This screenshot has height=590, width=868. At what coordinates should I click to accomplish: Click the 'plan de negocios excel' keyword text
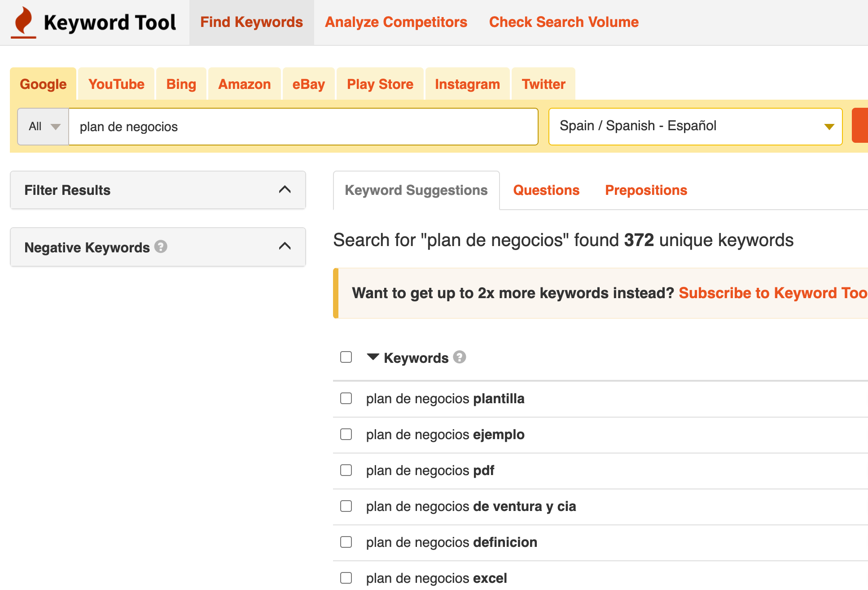click(x=436, y=578)
